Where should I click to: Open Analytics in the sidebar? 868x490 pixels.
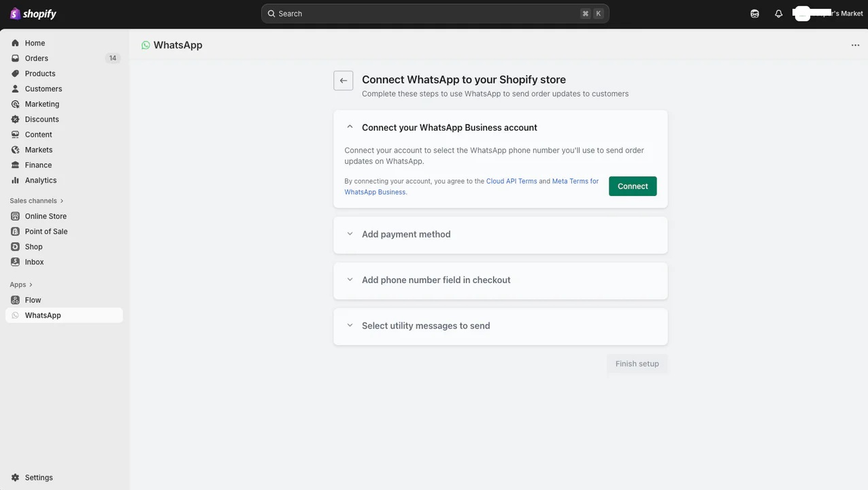coord(64,180)
